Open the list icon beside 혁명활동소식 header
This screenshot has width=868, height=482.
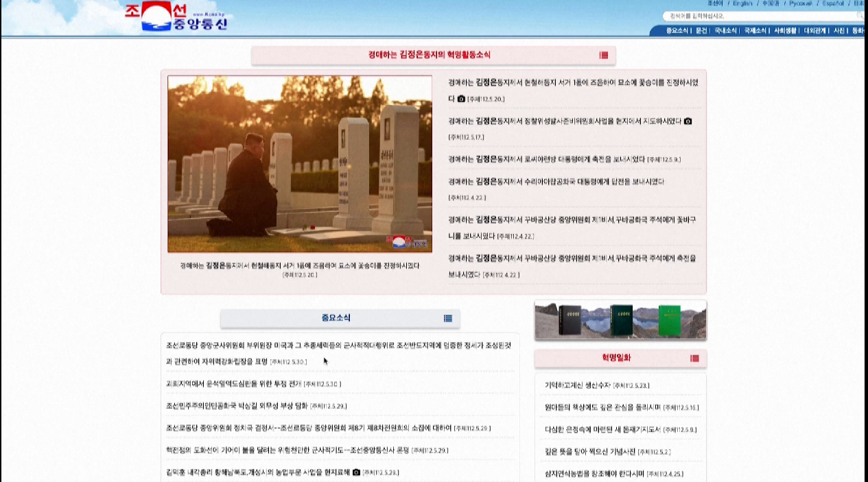pos(604,55)
